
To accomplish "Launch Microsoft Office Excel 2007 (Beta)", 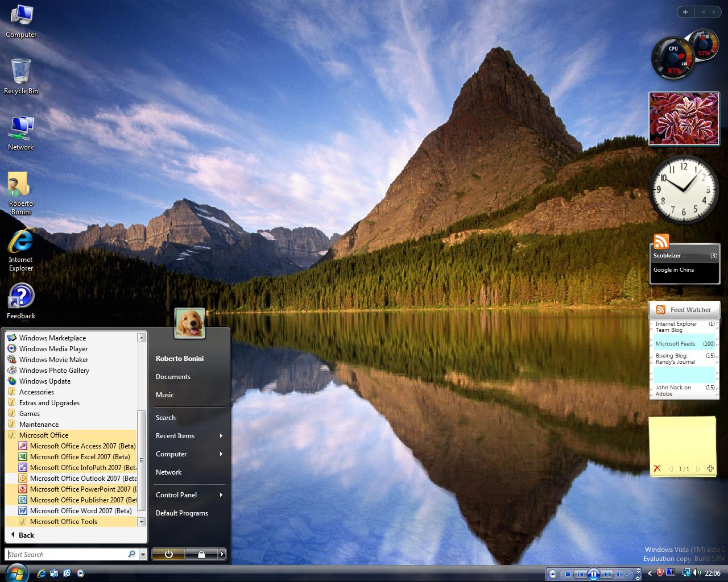I will pyautogui.click(x=80, y=457).
